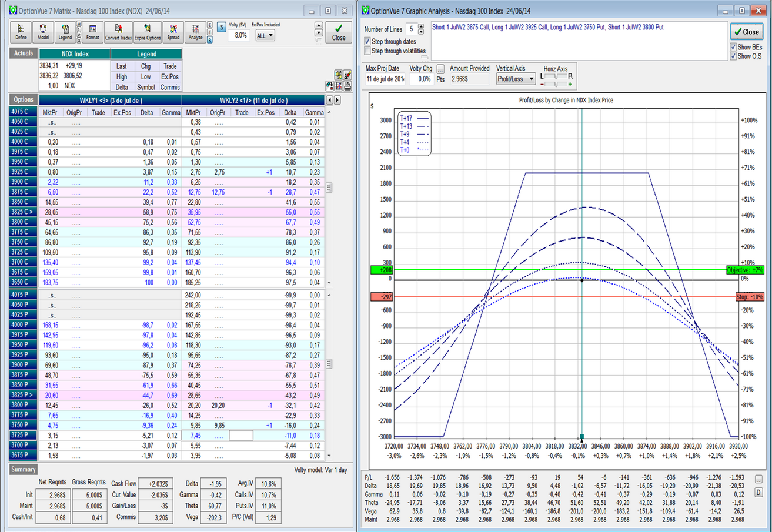Enable Step through volatilities checkbox
Viewport: 772px width, 532px height.
coord(368,51)
